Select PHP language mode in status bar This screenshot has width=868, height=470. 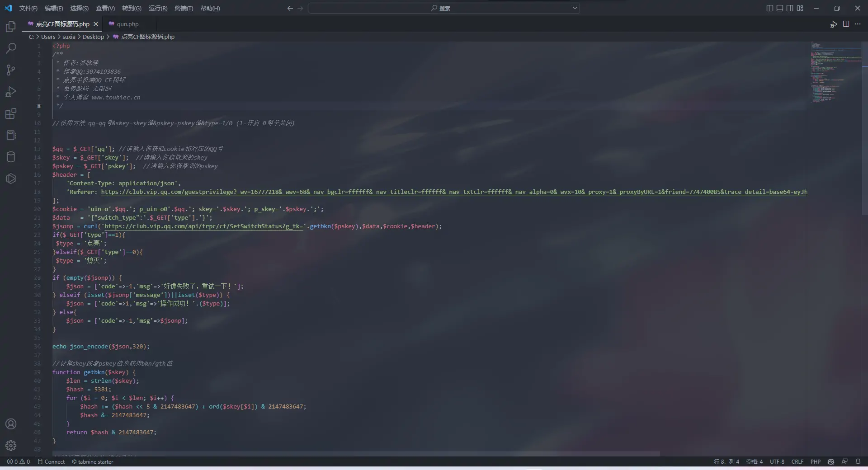(815, 461)
